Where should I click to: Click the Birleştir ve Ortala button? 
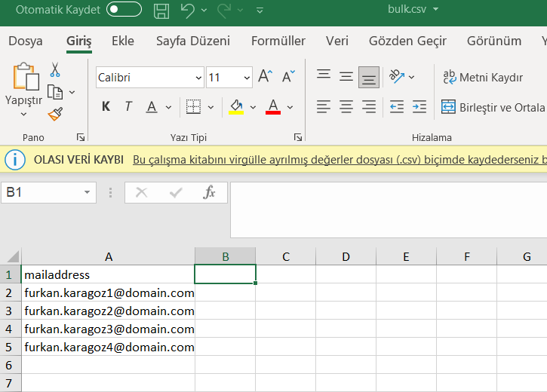493,107
